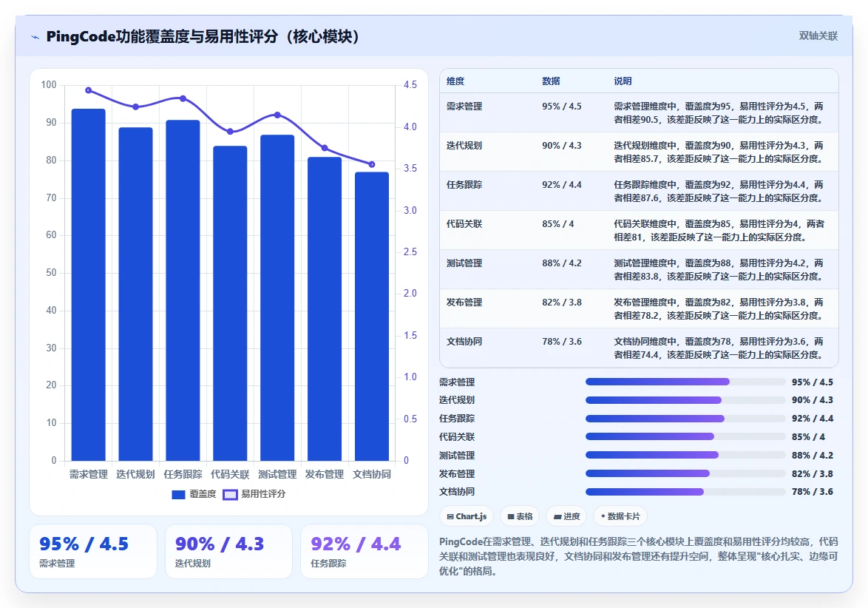This screenshot has width=868, height=608.
Task: Click the 任务跟踪 bar in the chart
Action: pyautogui.click(x=183, y=290)
